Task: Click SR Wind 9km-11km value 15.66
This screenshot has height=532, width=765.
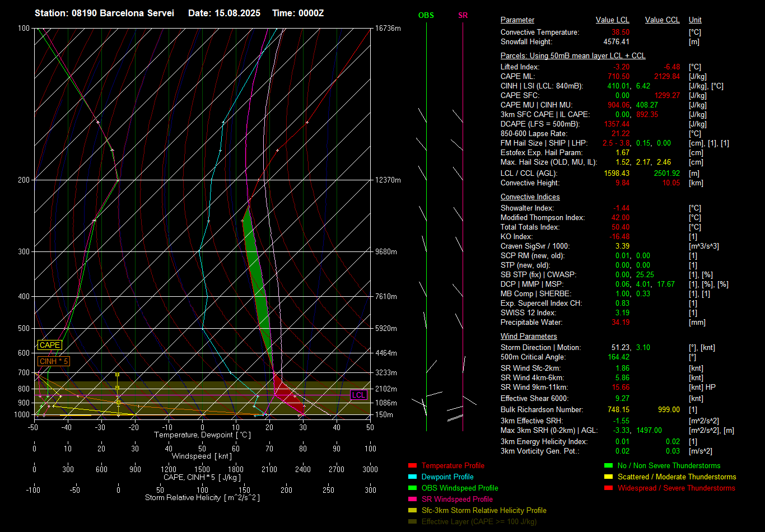Action: [x=621, y=387]
